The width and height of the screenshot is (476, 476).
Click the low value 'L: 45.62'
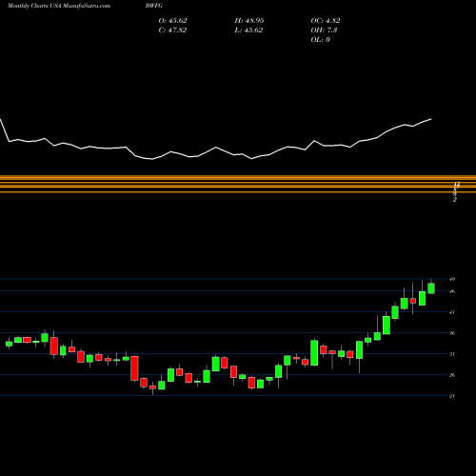click(248, 30)
